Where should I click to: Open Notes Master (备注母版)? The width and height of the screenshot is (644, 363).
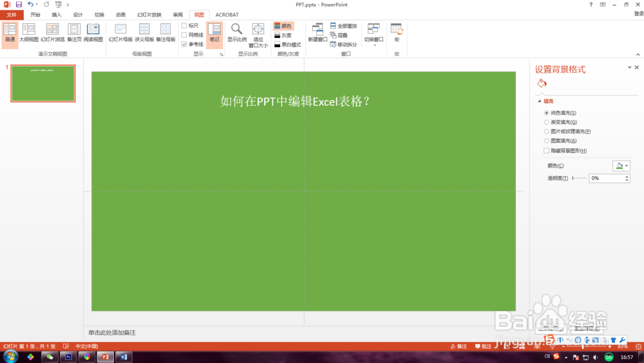point(166,33)
